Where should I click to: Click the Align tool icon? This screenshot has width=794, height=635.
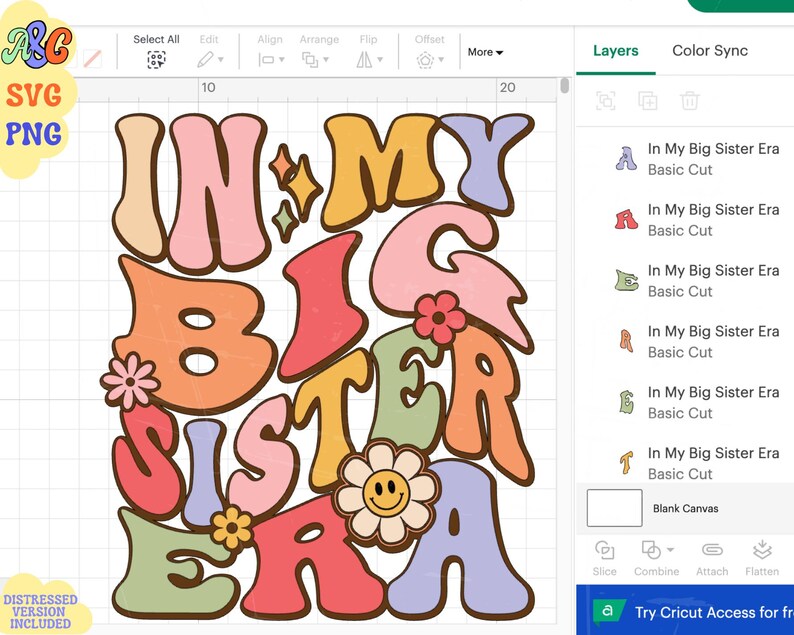coord(266,60)
